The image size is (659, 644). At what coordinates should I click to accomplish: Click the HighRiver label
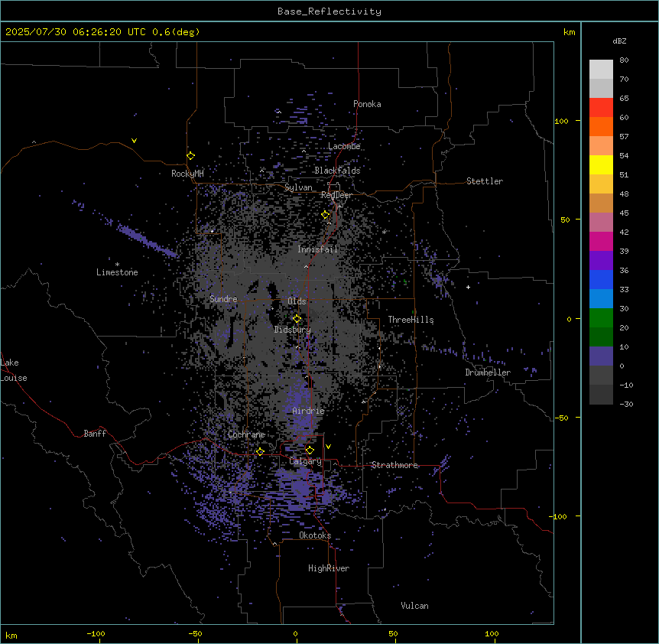329,568
